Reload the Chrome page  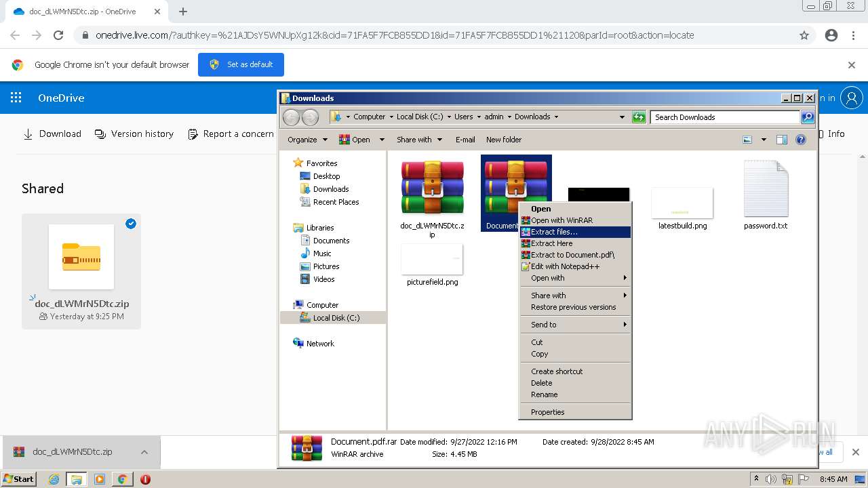pos(58,35)
